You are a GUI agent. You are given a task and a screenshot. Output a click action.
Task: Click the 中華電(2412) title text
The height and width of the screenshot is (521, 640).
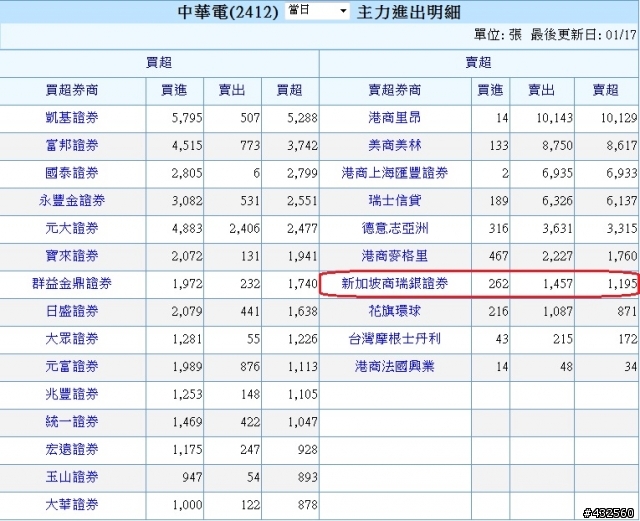coord(228,12)
